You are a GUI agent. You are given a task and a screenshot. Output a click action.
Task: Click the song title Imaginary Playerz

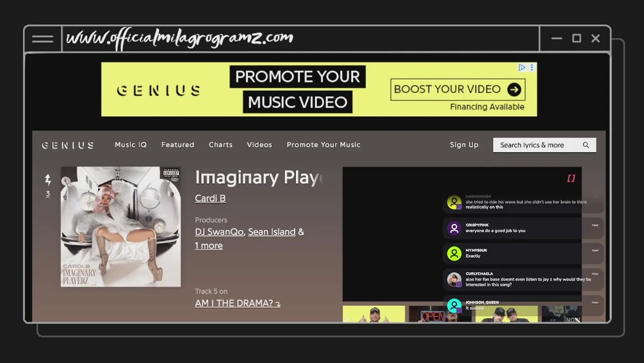259,177
